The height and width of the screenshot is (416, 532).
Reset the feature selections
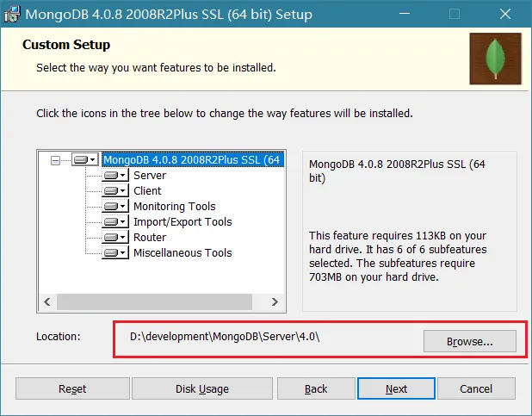[72, 388]
